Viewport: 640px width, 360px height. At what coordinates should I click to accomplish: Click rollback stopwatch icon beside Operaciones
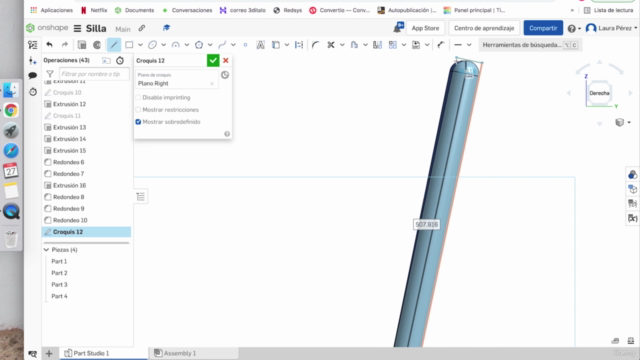[x=120, y=60]
